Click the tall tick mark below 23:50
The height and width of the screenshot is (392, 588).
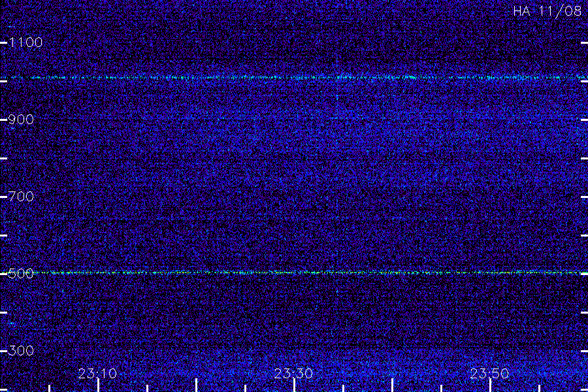(x=490, y=385)
